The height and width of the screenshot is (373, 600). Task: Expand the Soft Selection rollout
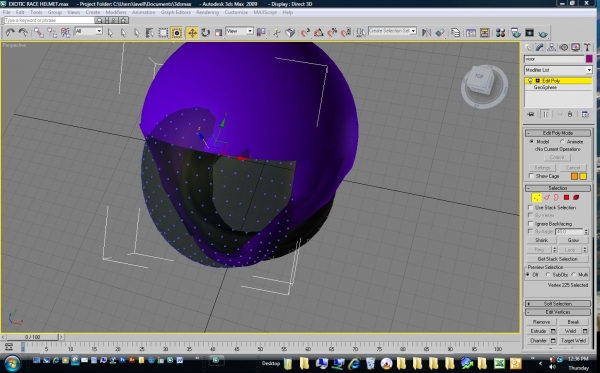tap(558, 304)
